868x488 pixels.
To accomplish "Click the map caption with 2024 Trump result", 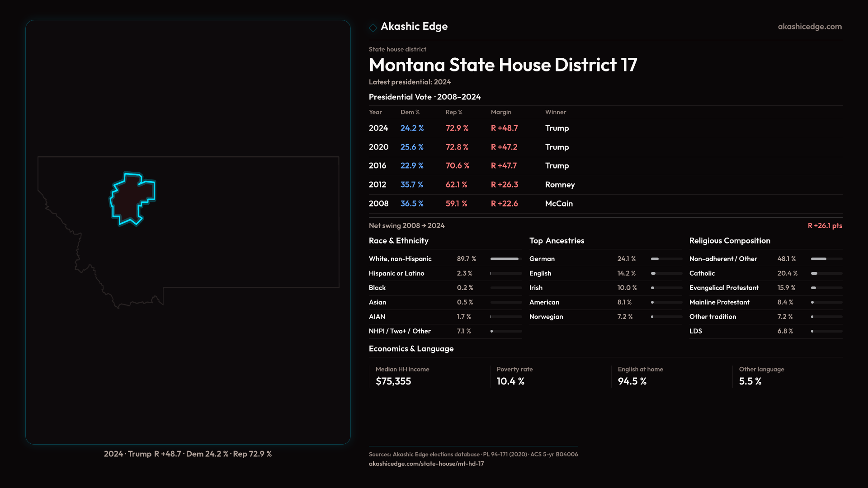I will pos(188,454).
